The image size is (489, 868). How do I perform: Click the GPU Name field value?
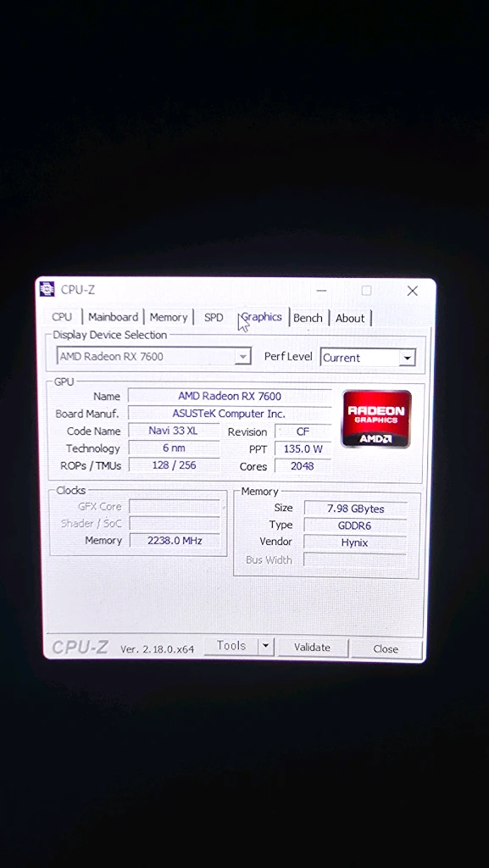click(x=230, y=396)
